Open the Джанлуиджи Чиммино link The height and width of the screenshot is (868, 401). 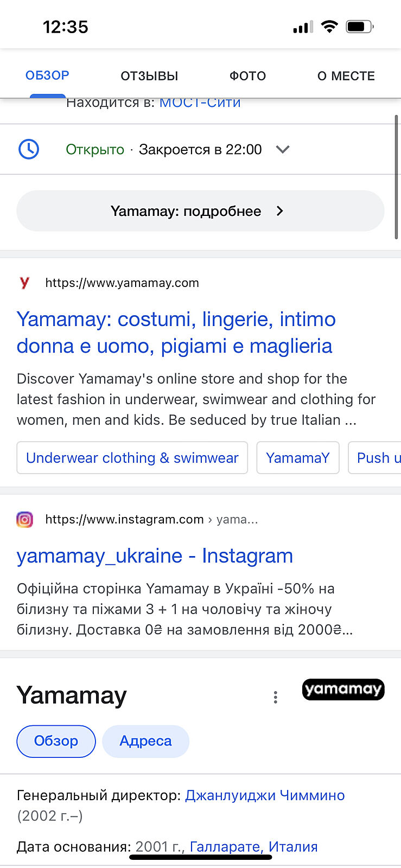tap(265, 795)
